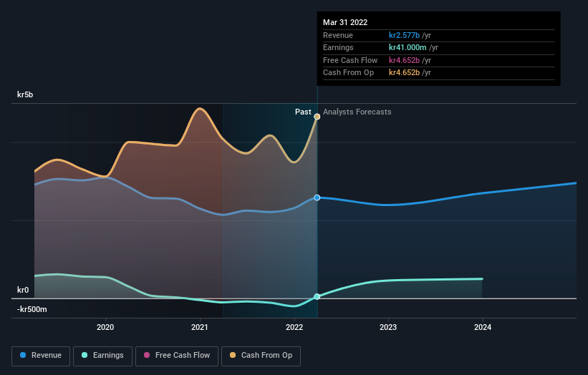
Task: Click the Revenue row label in tooltip
Action: 338,35
